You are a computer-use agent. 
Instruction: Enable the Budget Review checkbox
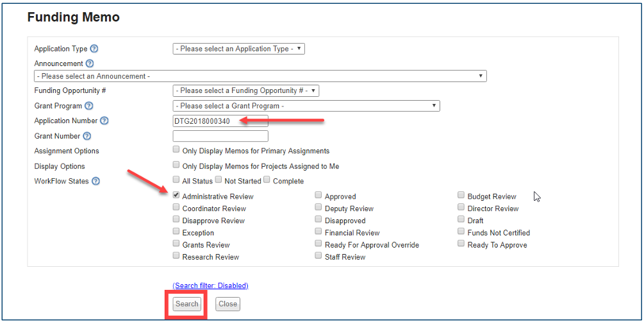point(461,196)
